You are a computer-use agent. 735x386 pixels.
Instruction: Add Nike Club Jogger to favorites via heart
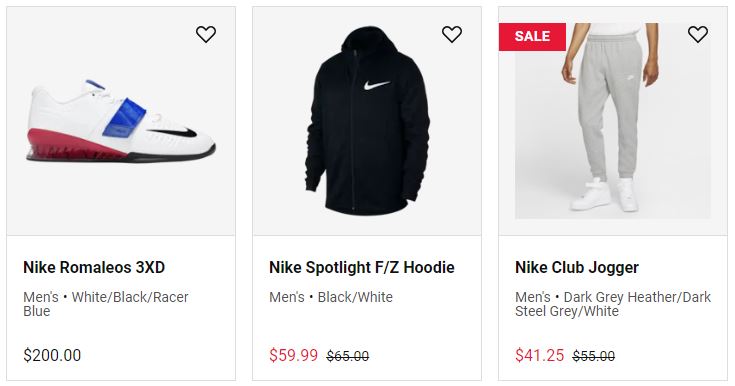(x=698, y=34)
